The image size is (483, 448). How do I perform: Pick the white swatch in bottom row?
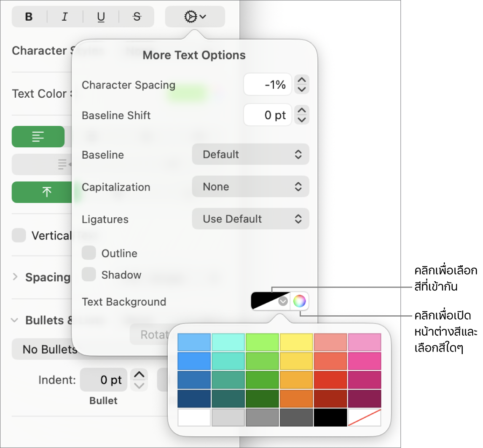194,418
